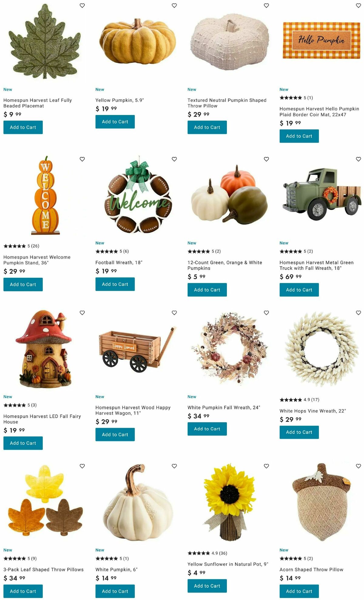
Task: Open White Pumpkin, 6" product link
Action: [116, 570]
